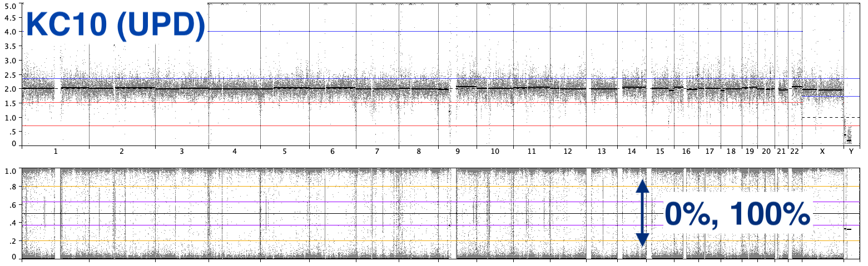This screenshot has width=868, height=266.
Task: Click the double-headed blue arrow
Action: (642, 213)
